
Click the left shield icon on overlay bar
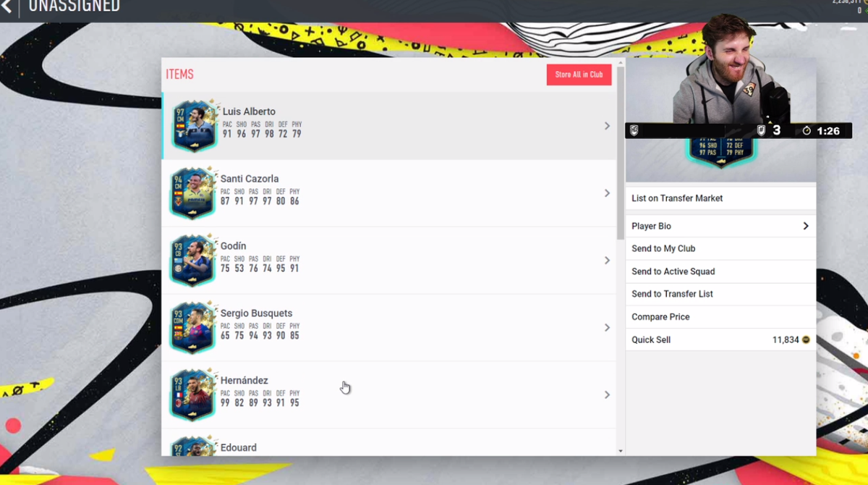click(x=634, y=130)
